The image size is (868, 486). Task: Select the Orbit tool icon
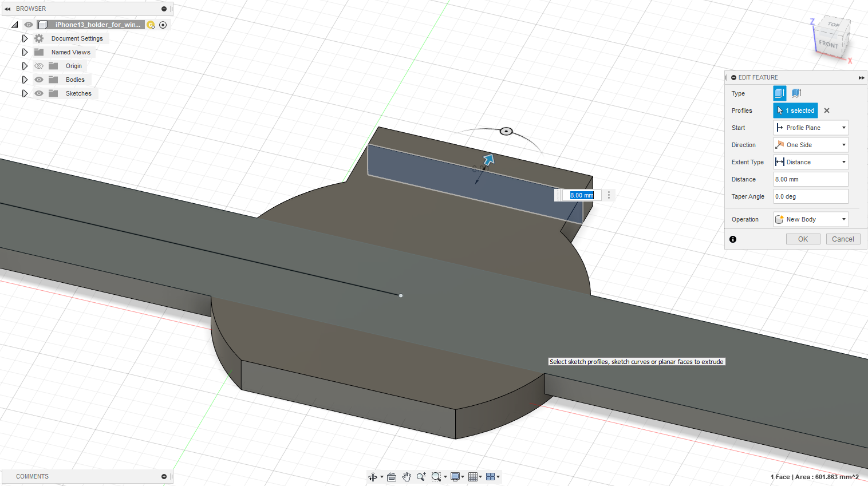click(x=372, y=477)
